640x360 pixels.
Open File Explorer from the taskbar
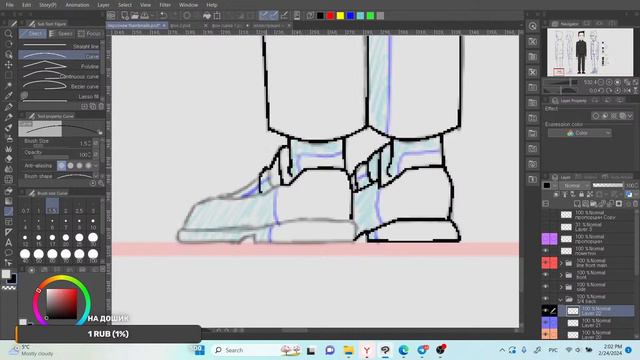[x=348, y=350]
